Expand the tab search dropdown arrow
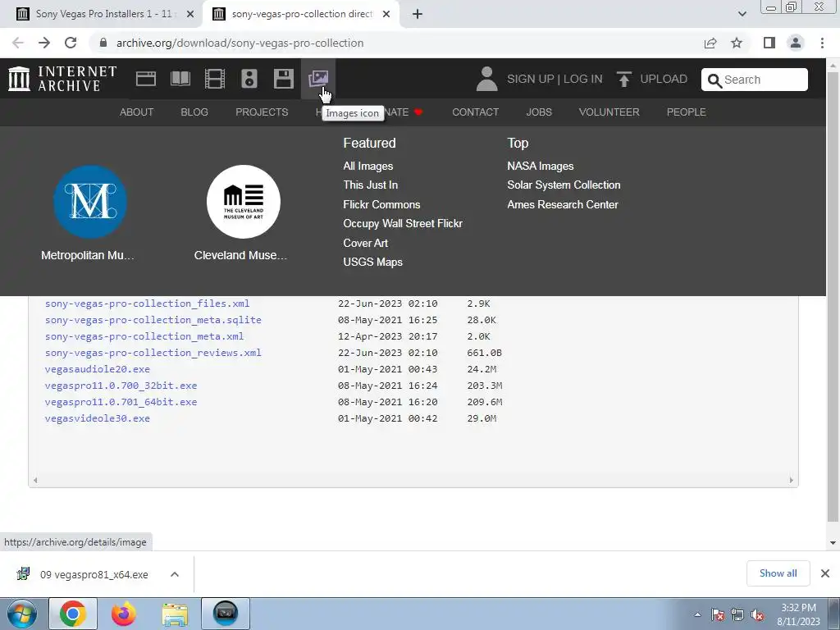 (x=742, y=14)
